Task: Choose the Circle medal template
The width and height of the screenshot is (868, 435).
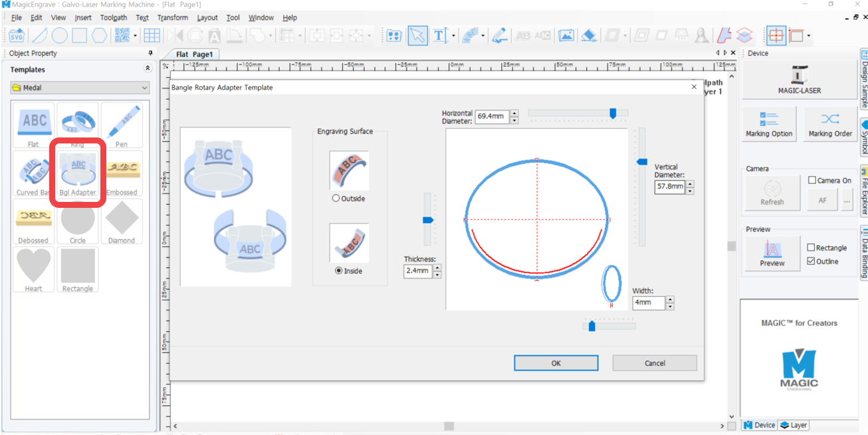Action: click(78, 221)
